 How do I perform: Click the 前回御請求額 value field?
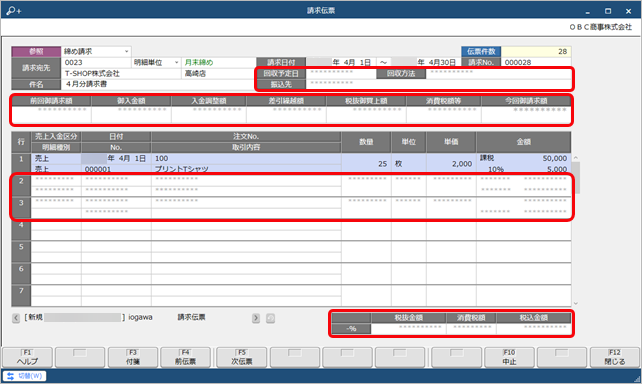(x=52, y=115)
